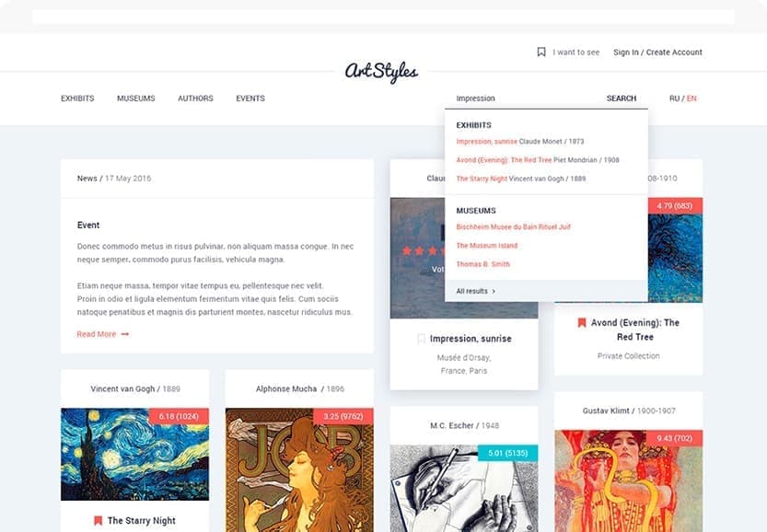Click the bookmark icon beside I want to see
The image size is (767, 532).
tap(541, 52)
